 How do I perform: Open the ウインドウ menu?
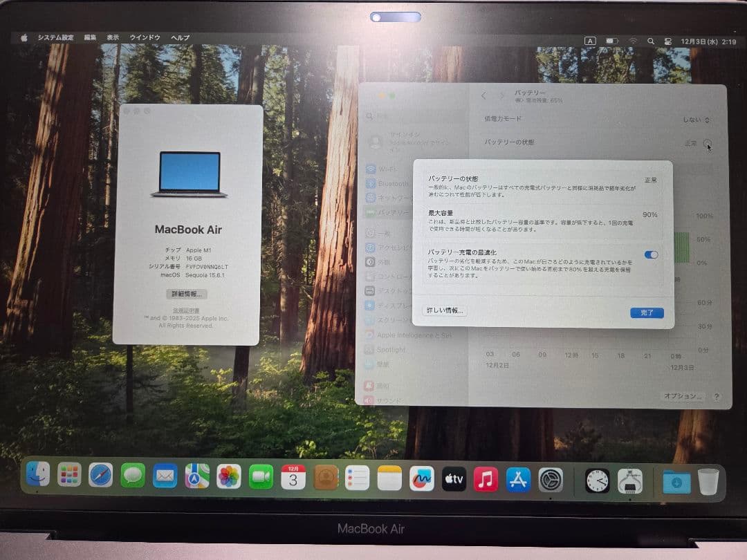coord(145,37)
